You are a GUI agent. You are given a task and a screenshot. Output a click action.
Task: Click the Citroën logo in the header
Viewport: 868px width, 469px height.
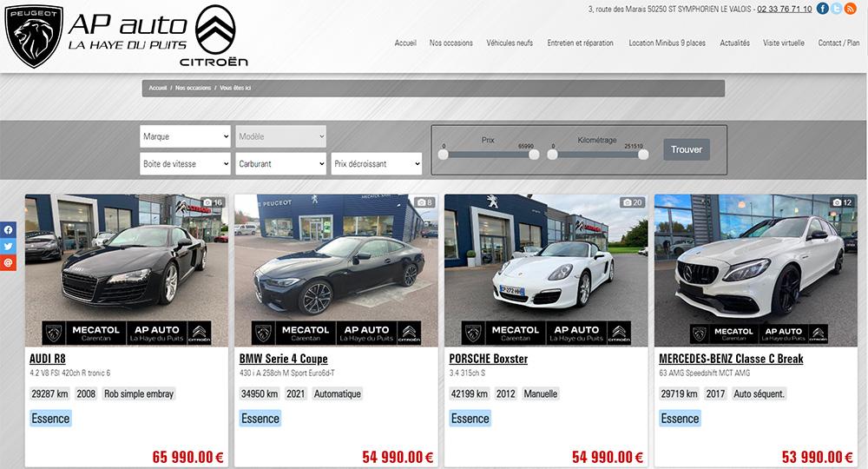point(214,36)
